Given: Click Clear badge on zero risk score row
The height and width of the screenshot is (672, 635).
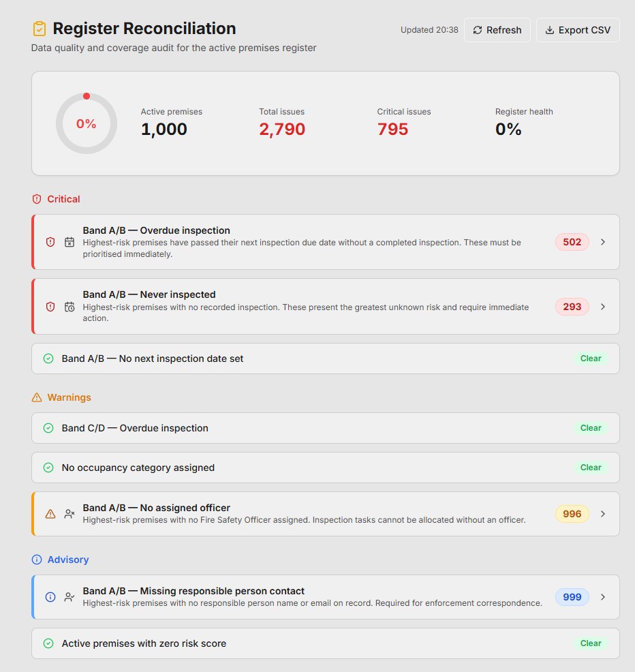Looking at the screenshot, I should [591, 643].
